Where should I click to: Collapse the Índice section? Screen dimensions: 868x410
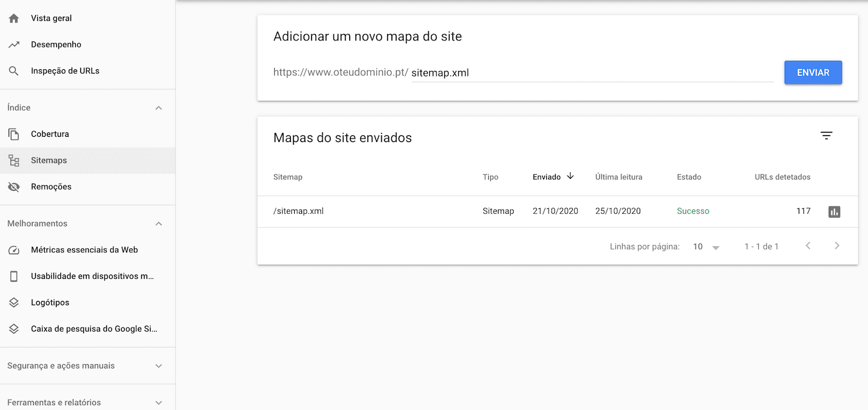click(x=158, y=107)
